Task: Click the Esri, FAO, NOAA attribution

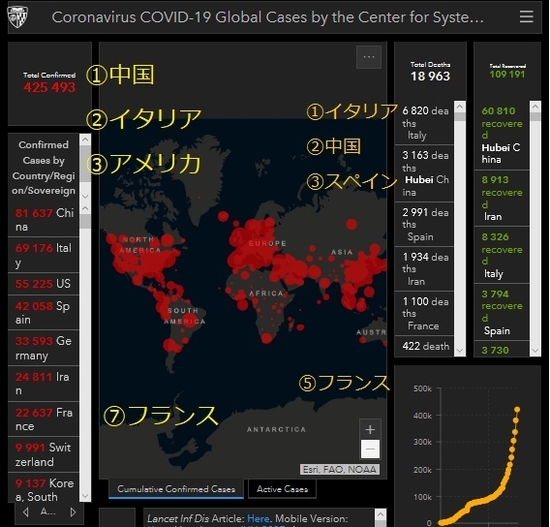Action: [340, 469]
